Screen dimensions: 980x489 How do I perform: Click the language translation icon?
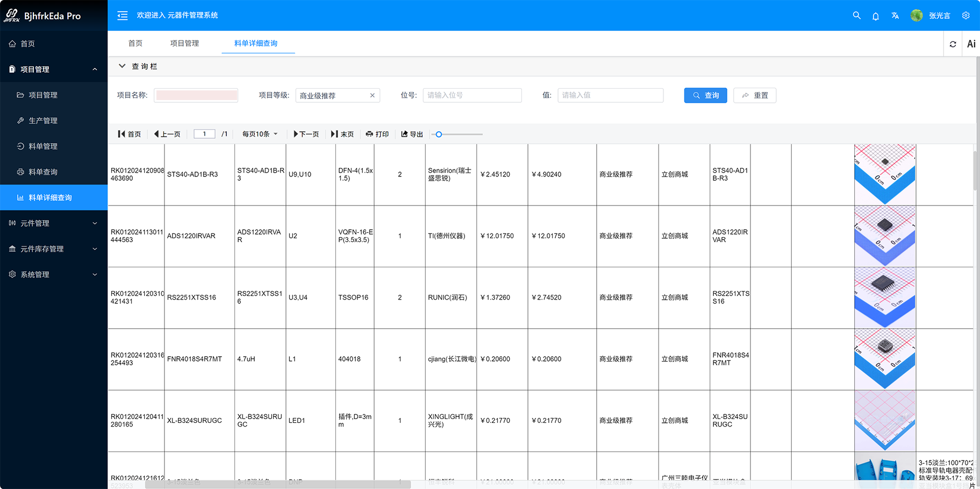coord(895,16)
